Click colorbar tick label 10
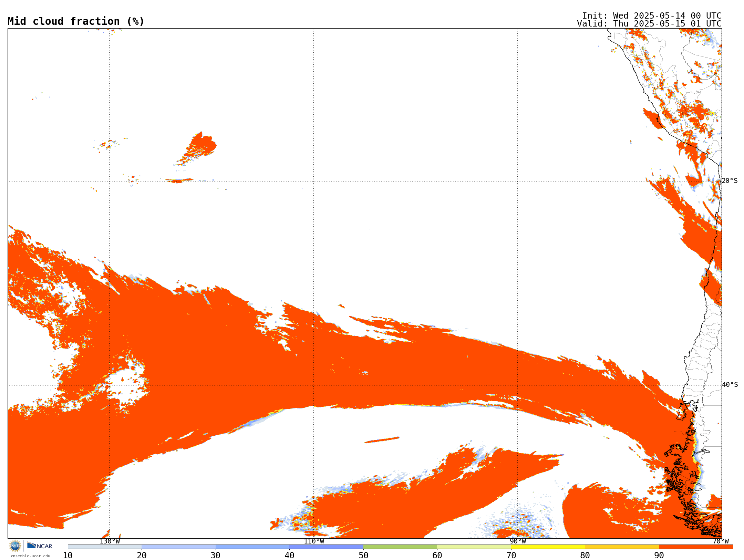 tap(68, 556)
